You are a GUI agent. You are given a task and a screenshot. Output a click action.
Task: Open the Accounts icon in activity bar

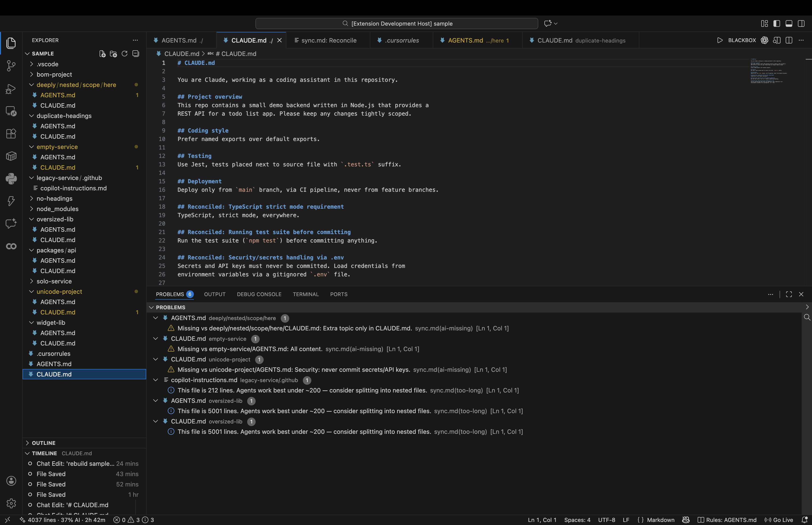point(11,481)
